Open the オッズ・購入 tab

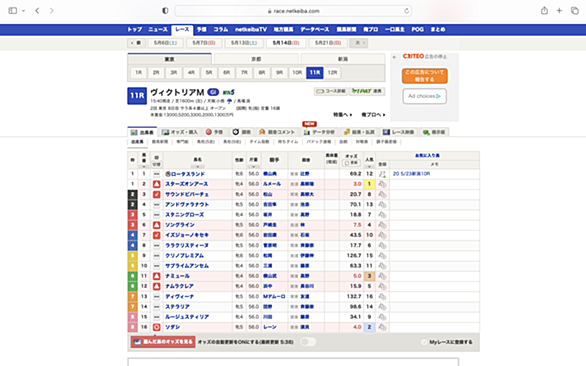point(180,132)
